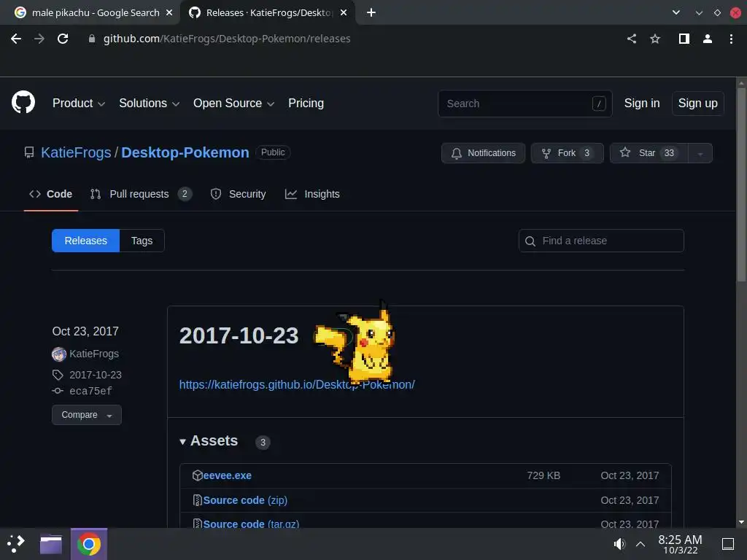Go forward with the browser forward arrow
The image size is (747, 560).
click(39, 39)
